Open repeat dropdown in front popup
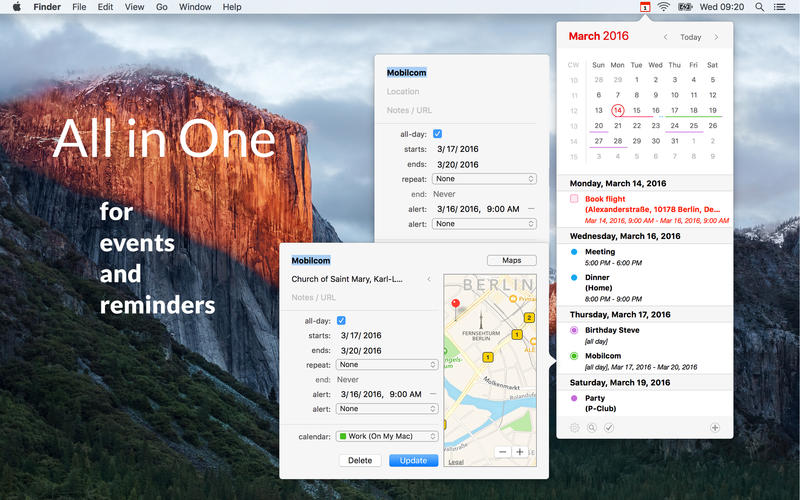800x500 pixels. [x=387, y=365]
